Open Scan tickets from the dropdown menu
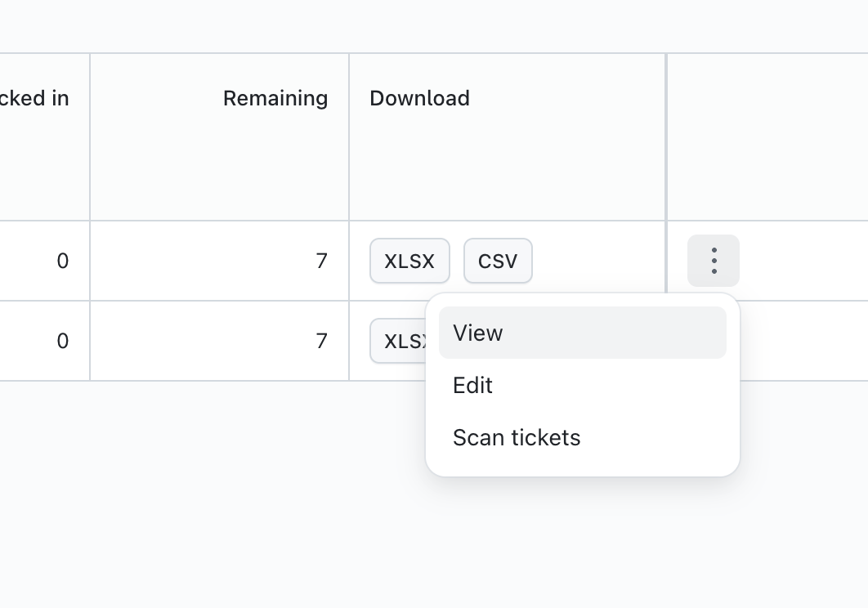 click(582, 437)
